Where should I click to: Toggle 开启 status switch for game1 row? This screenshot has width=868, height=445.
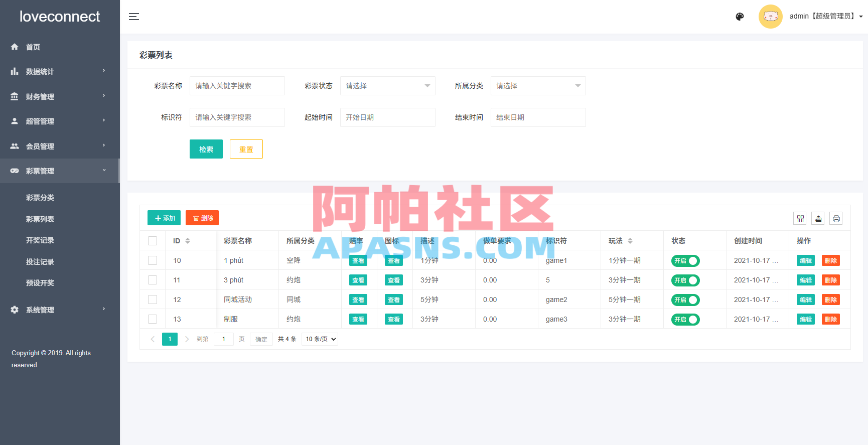(x=685, y=261)
